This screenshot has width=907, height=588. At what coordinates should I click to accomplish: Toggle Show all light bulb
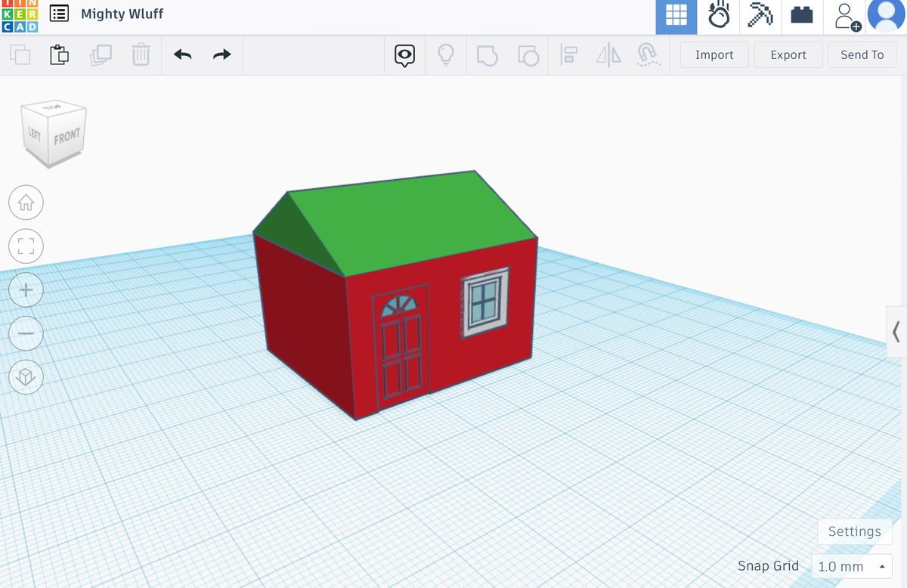point(446,54)
